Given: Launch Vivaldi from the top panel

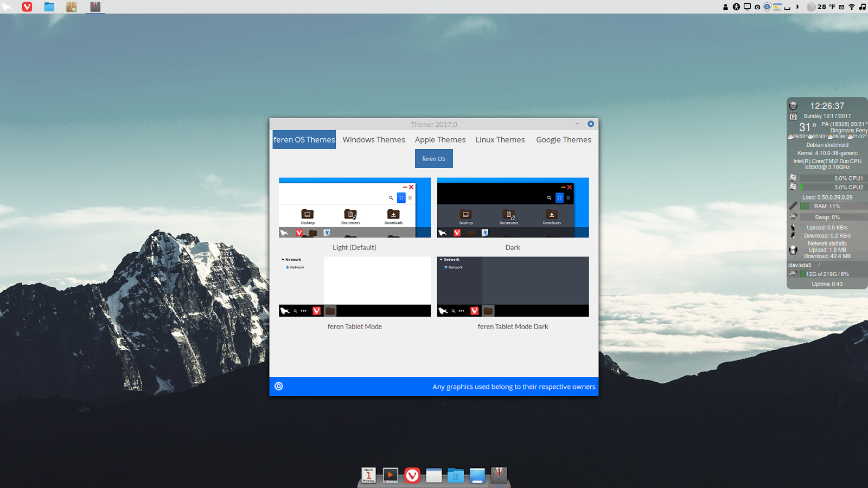Looking at the screenshot, I should [27, 7].
